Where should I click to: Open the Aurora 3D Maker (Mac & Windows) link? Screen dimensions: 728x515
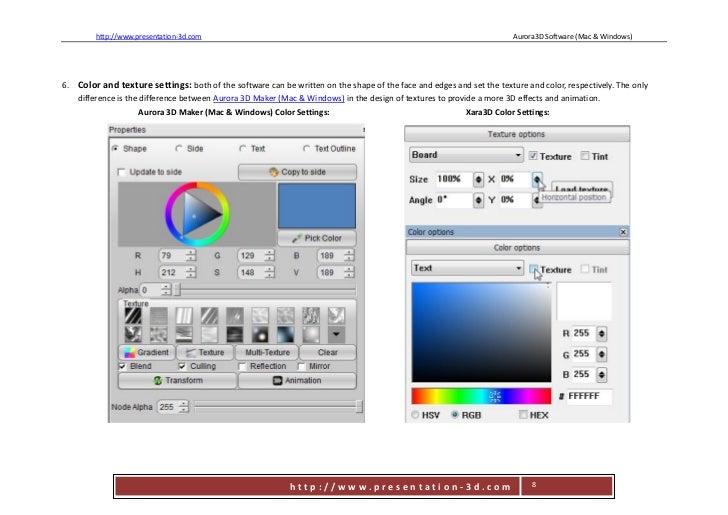(279, 98)
